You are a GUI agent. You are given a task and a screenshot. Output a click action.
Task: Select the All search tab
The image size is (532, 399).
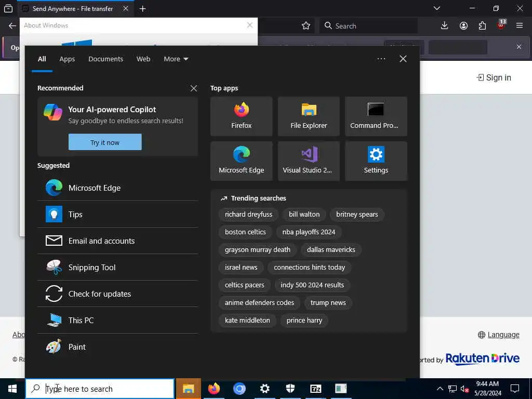click(x=42, y=59)
